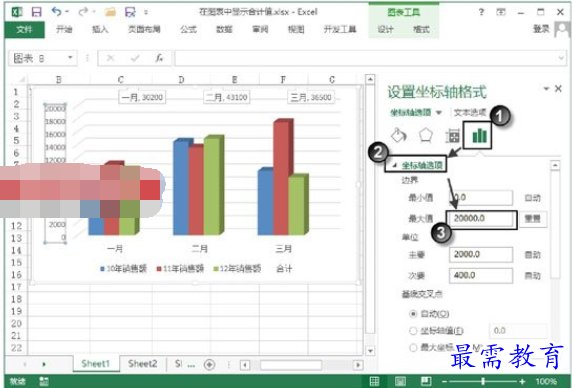Select the 自动(O) radio button
Image resolution: width=572 pixels, height=388 pixels.
click(413, 314)
